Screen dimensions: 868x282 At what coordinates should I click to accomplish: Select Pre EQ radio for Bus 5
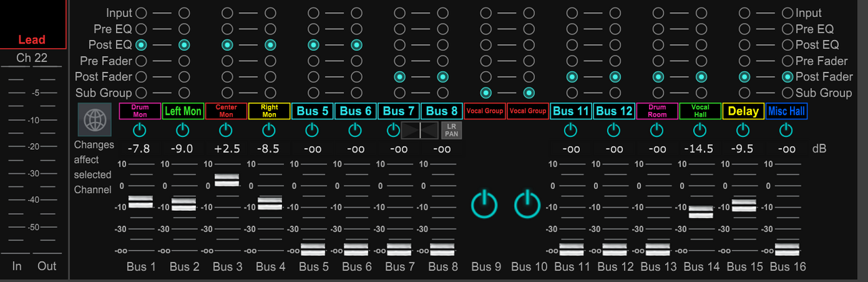[x=313, y=29]
